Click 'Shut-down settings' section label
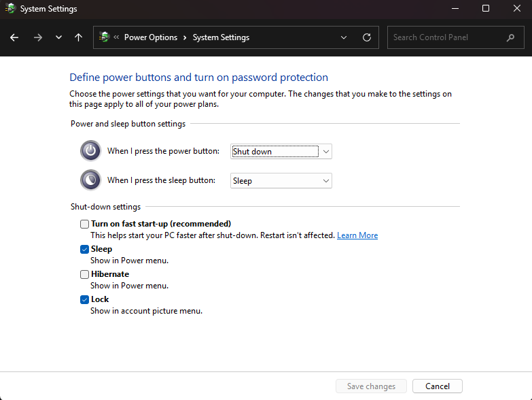Viewport: 532px width, 400px height. coord(105,207)
